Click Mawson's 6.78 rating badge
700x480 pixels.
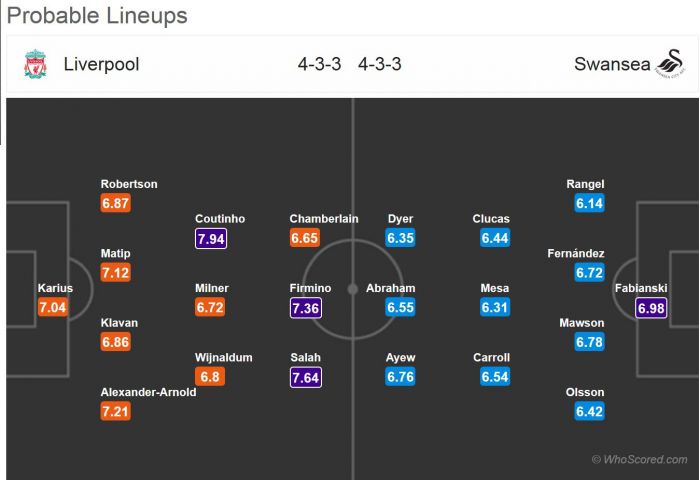(x=591, y=343)
